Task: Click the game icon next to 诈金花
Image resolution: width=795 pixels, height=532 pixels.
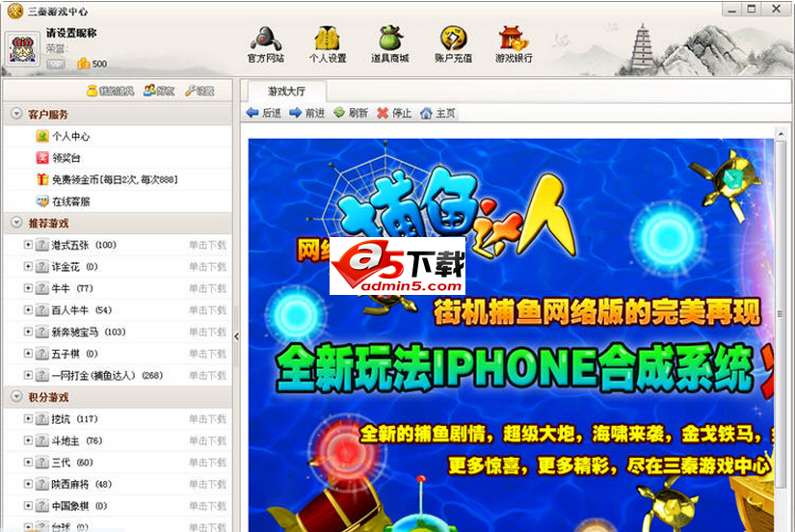Action: click(42, 267)
